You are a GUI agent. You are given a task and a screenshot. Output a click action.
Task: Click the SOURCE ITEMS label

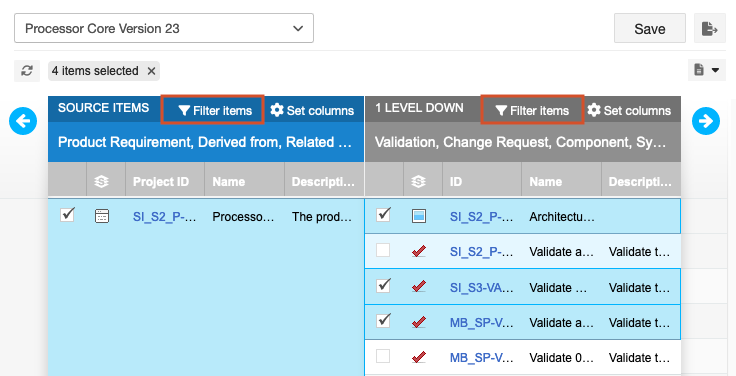[103, 107]
